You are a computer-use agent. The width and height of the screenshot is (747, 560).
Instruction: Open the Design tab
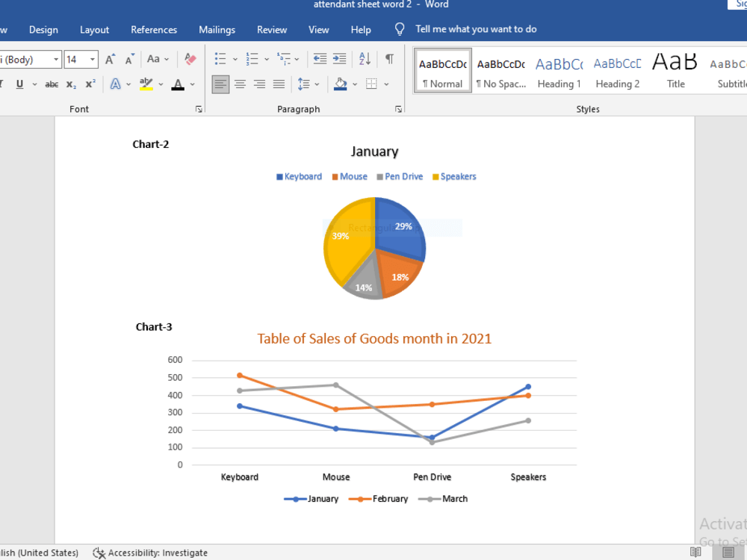pos(43,30)
